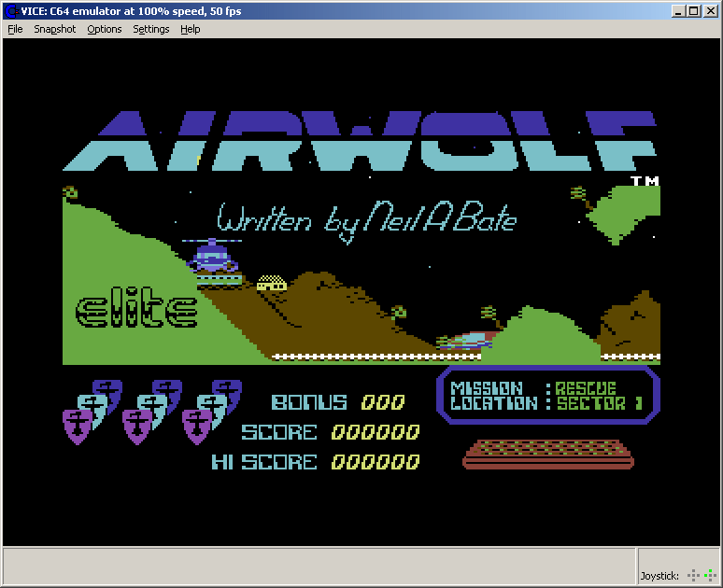Screen dimensions: 723x588
Task: Click the BONUS 000 counter
Action: pyautogui.click(x=338, y=402)
